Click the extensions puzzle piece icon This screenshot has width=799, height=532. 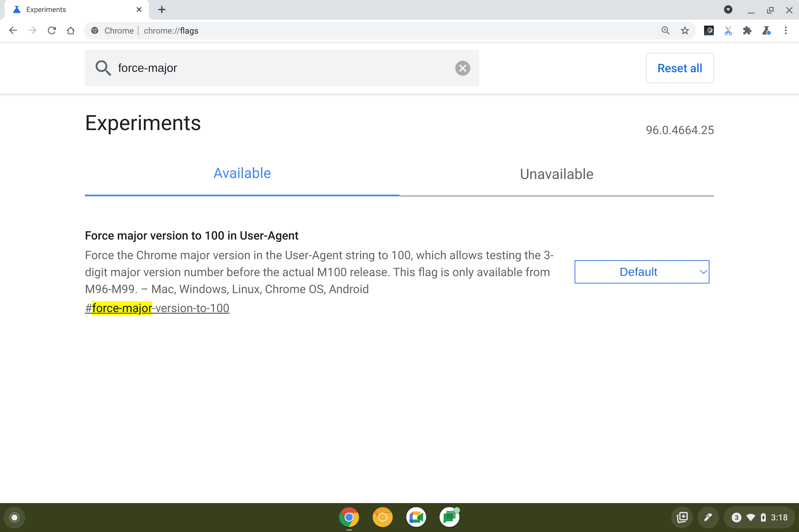point(747,30)
